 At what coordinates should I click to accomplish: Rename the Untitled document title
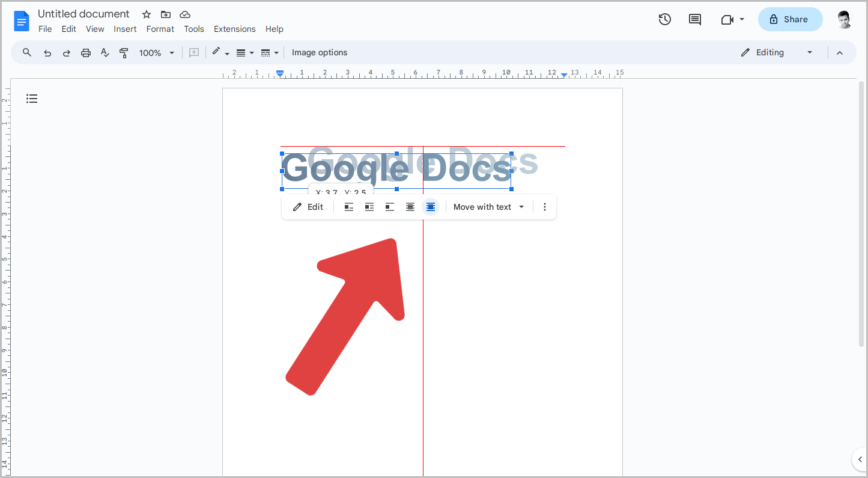83,14
